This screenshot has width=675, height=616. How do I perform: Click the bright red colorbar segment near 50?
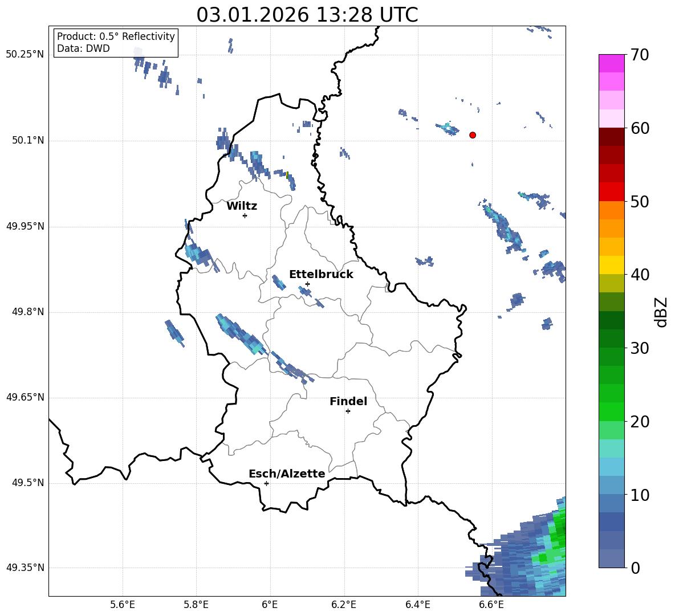[x=612, y=192]
